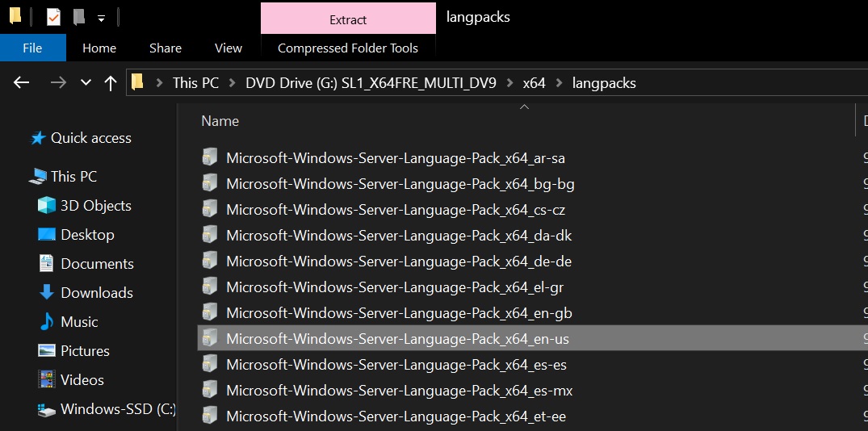Open 3D Objects folder in sidebar
This screenshot has height=431, width=868.
click(96, 206)
